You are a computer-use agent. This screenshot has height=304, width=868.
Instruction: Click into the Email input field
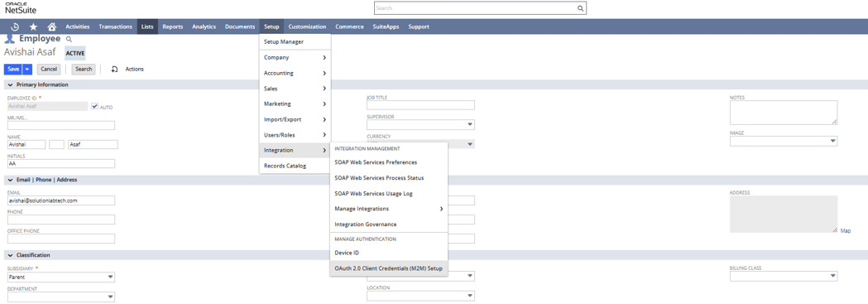pos(61,200)
